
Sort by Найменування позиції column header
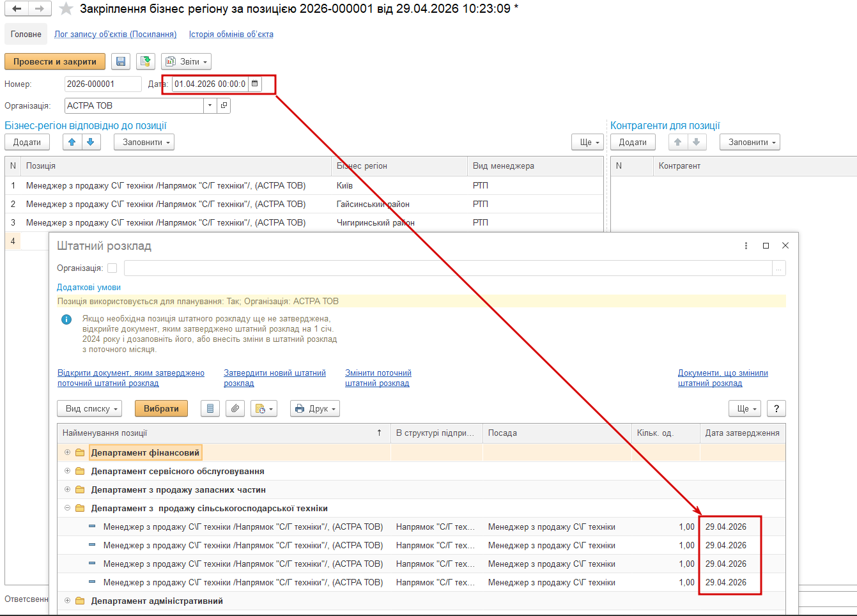pyautogui.click(x=224, y=433)
